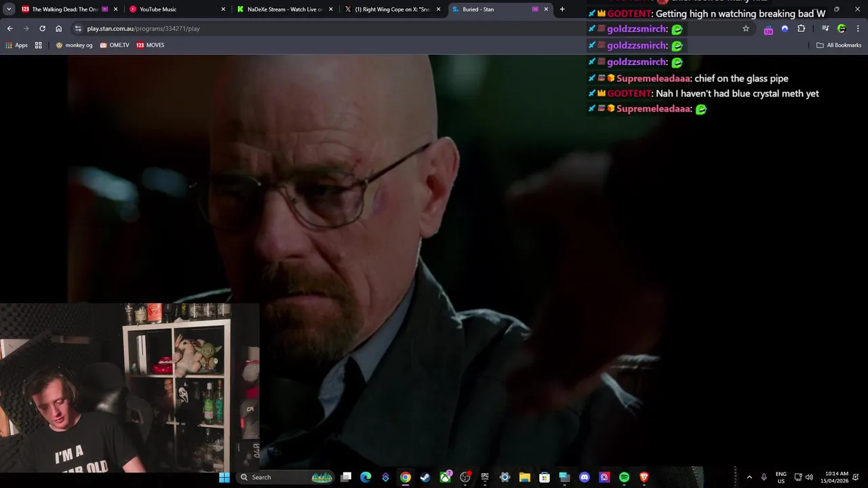Open the tab groups grid icon

[39, 45]
